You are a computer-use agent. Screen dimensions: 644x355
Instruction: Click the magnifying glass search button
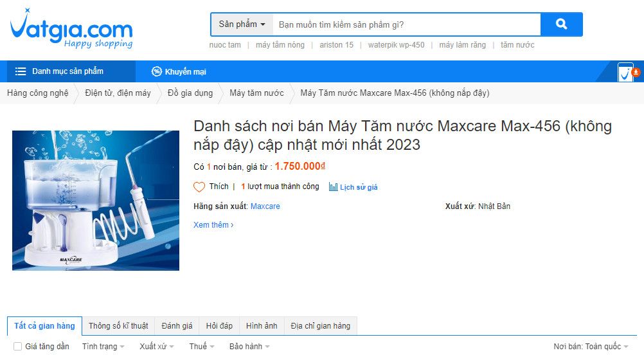point(562,24)
